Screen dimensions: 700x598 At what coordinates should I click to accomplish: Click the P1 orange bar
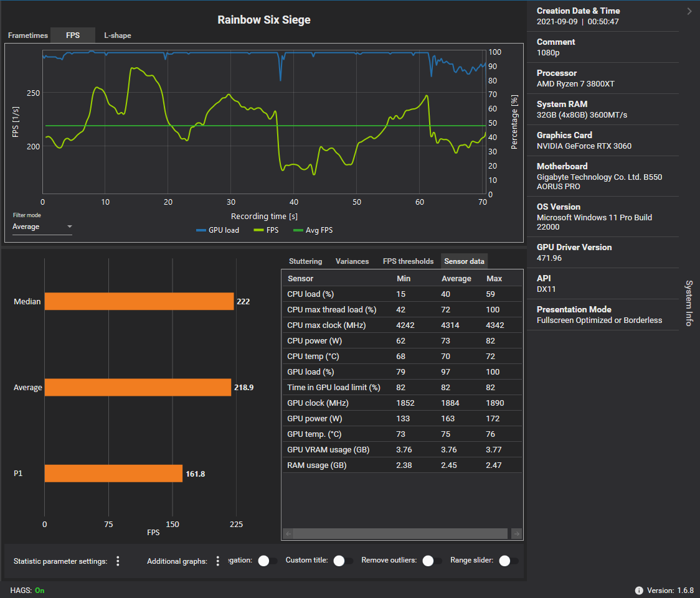(113, 473)
